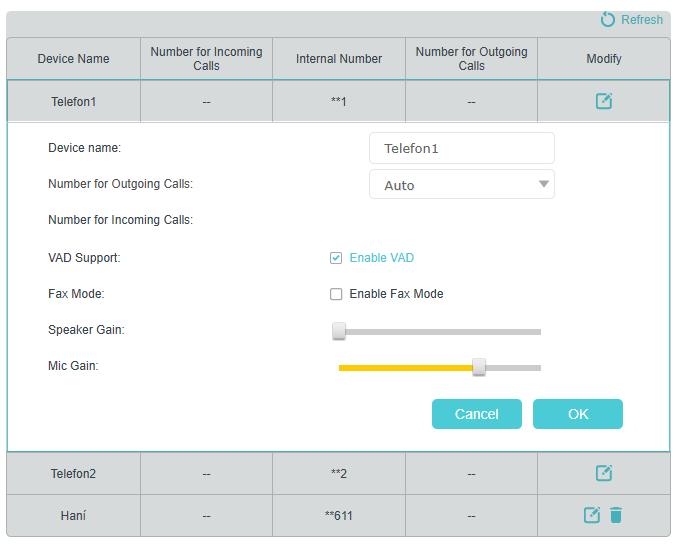684x546 pixels.
Task: Select the Telefon1 device name cell
Action: click(x=74, y=102)
